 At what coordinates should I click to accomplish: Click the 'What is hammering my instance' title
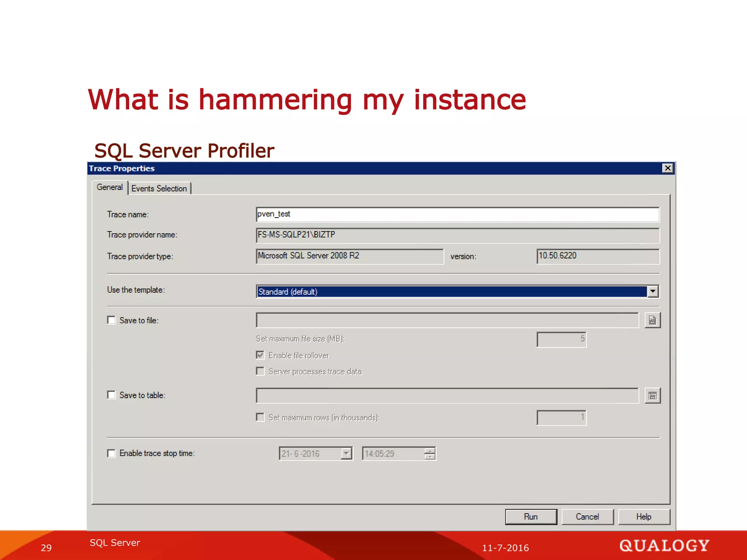pyautogui.click(x=307, y=100)
